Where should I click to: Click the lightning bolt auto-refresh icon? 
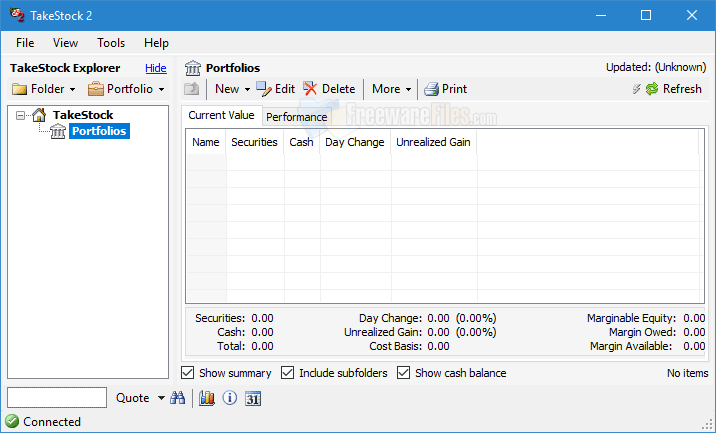tap(637, 89)
